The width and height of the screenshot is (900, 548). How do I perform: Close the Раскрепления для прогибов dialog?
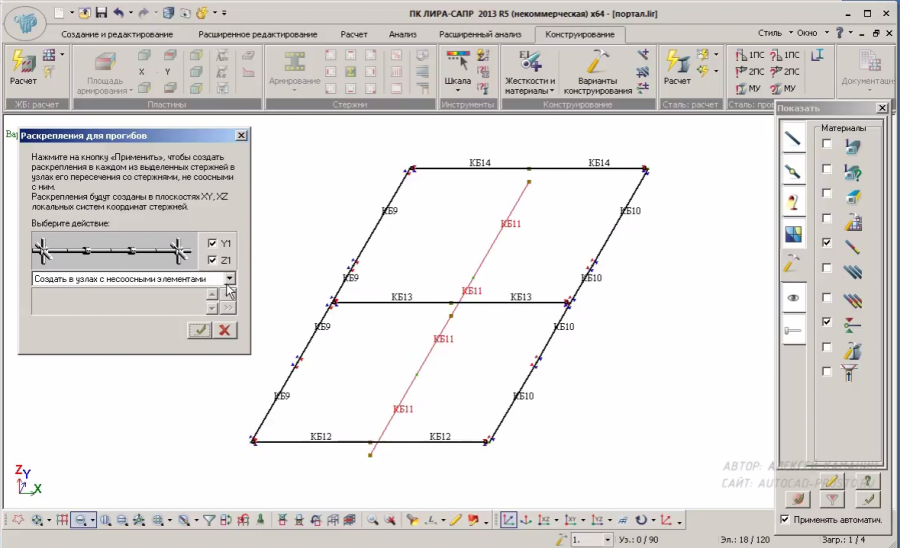[241, 135]
